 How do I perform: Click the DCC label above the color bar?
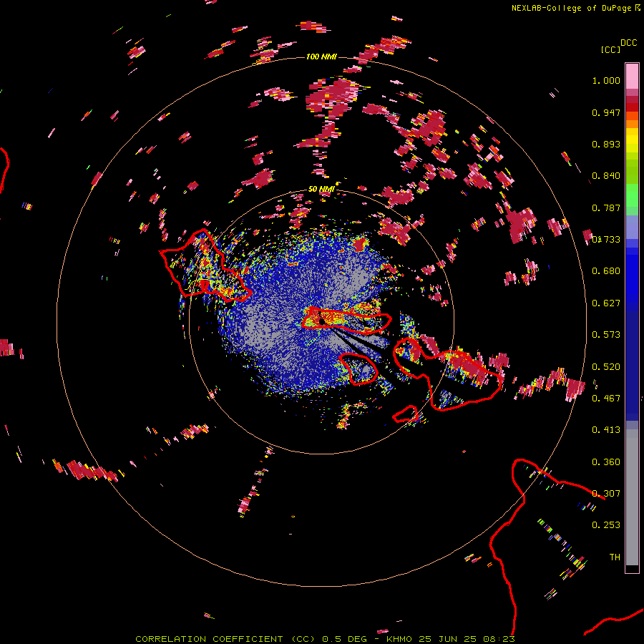(629, 43)
